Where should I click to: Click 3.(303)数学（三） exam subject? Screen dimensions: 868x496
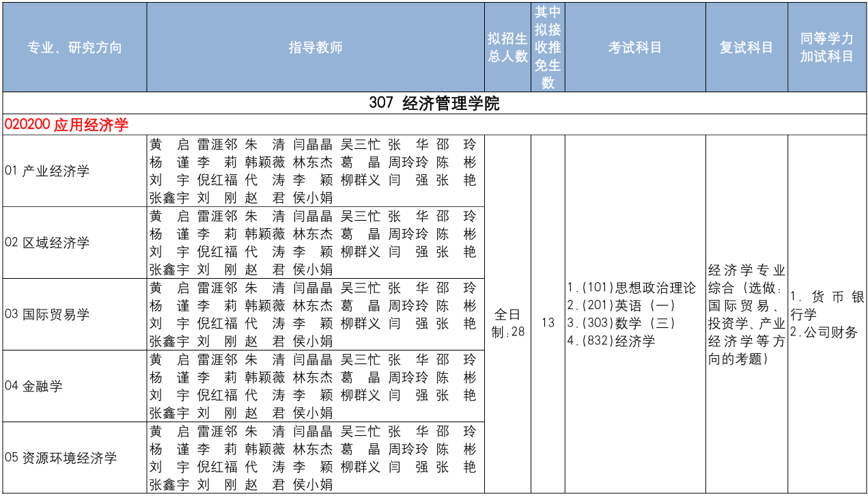[x=621, y=323]
